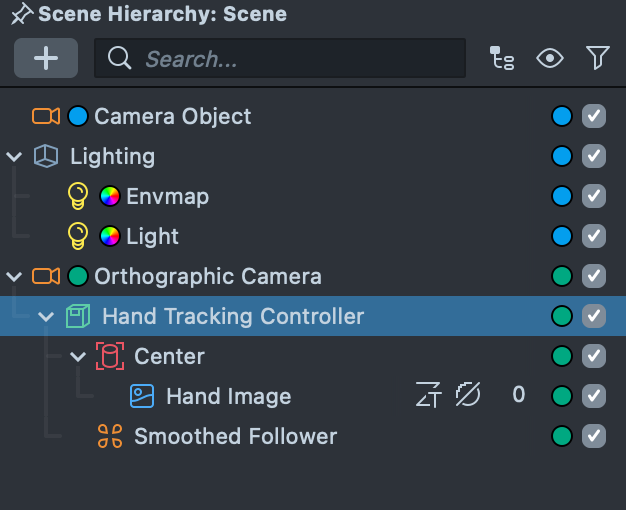Collapse the Lighting group
The image size is (626, 510).
[14, 157]
